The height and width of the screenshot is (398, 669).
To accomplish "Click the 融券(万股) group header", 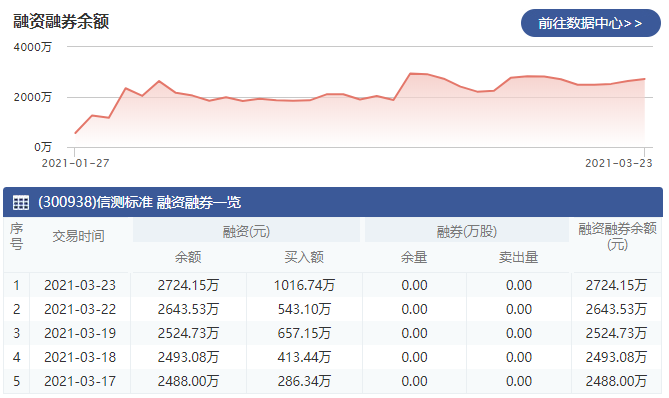I will point(467,232).
